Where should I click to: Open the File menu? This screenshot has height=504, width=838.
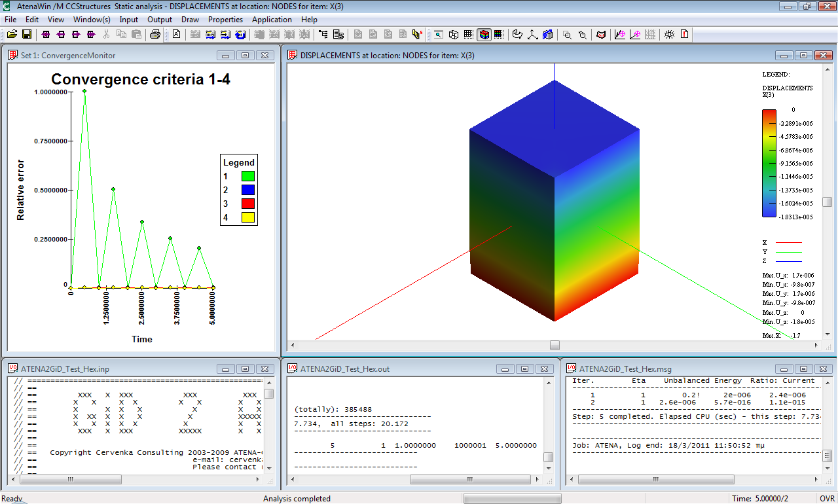10,20
